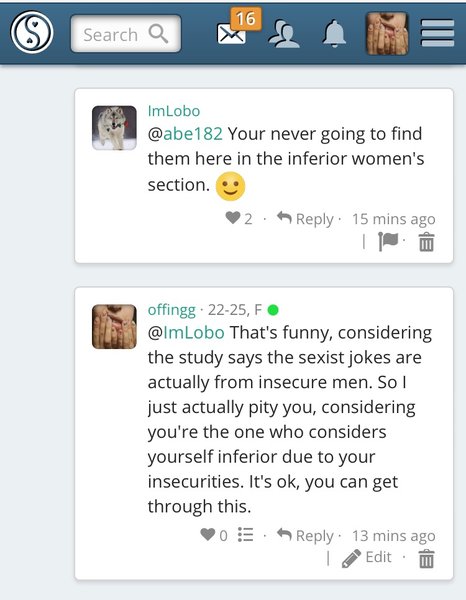Screen dimensions: 466x600
Task: Click the search magnifier icon
Action: coord(158,34)
